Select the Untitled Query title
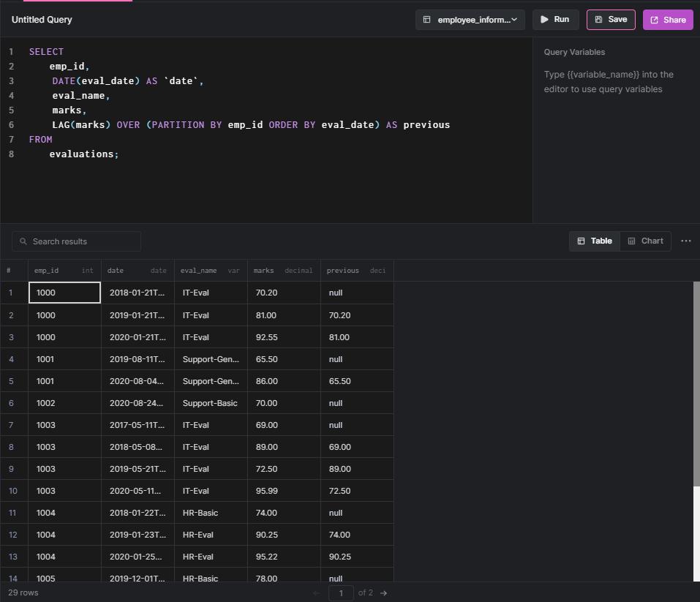 pos(42,20)
